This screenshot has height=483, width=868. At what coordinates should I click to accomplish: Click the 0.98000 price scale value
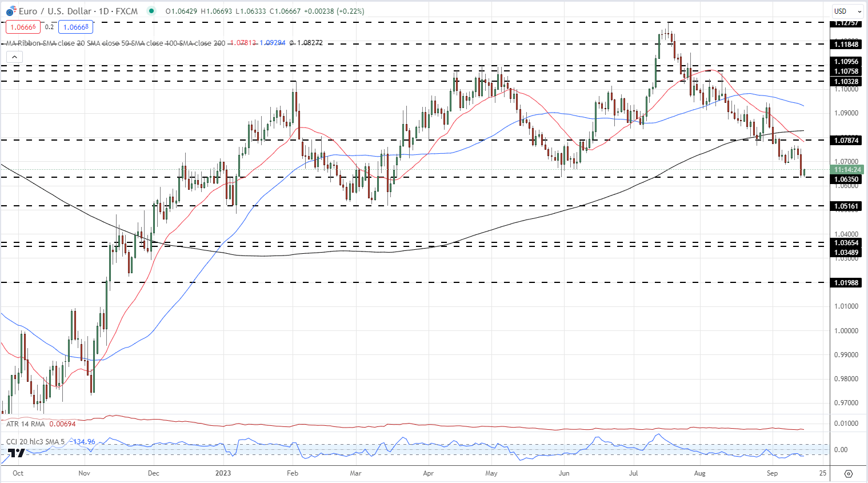coord(846,379)
